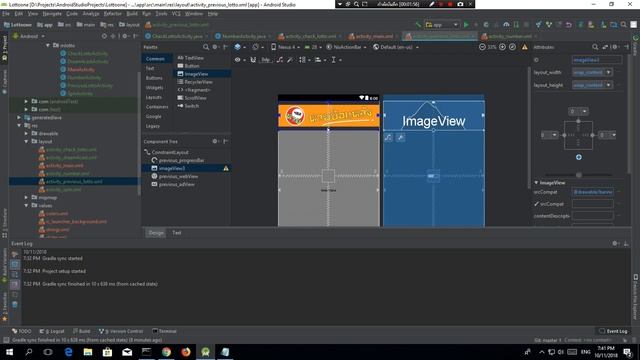The width and height of the screenshot is (640, 360).
Task: Open project panel settings gear
Action: 125,36
